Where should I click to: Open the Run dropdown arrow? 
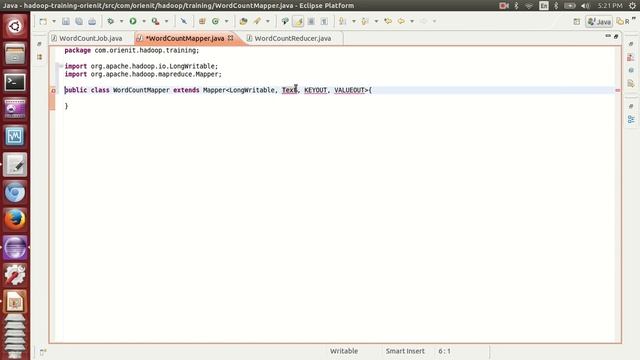pos(144,21)
